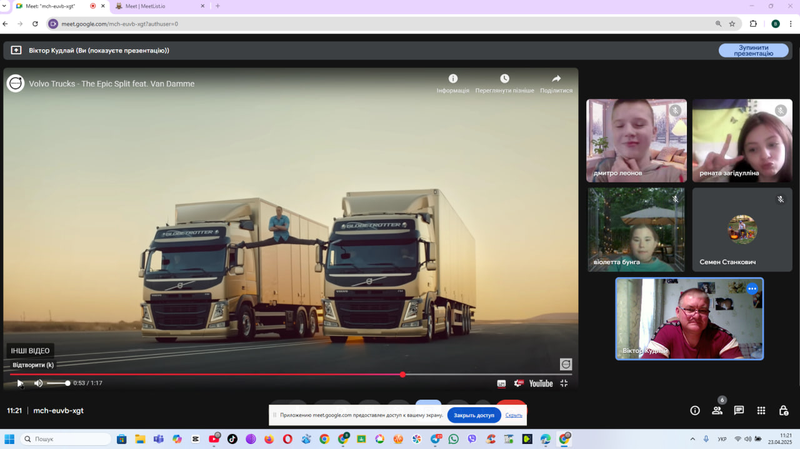Viewport: 800px width, 449px height.
Task: Switch to the Meet | MeetList.io tab
Action: click(154, 6)
